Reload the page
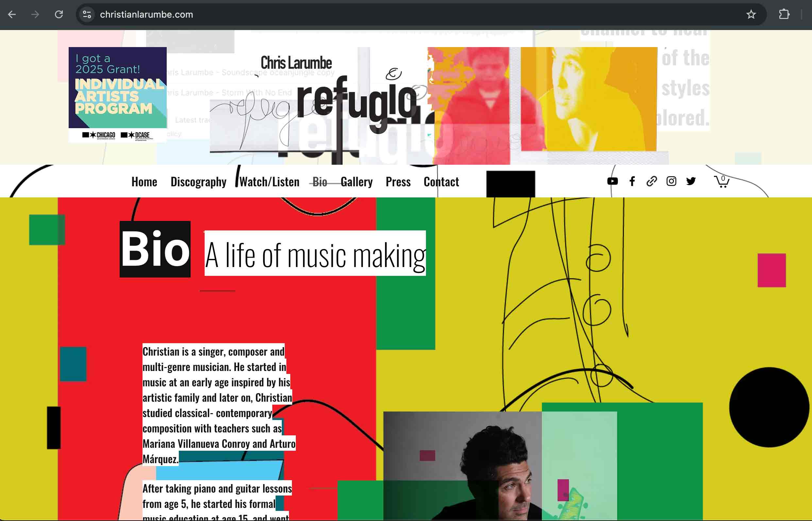 click(59, 15)
